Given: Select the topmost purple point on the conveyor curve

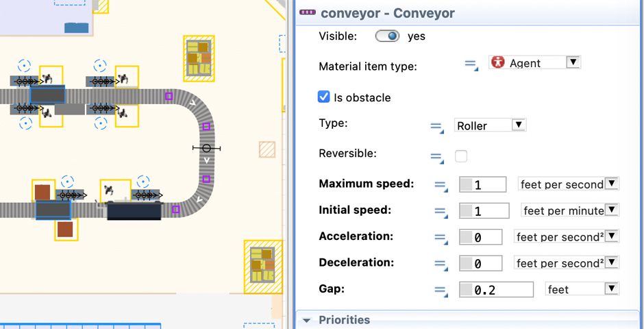Looking at the screenshot, I should point(169,96).
